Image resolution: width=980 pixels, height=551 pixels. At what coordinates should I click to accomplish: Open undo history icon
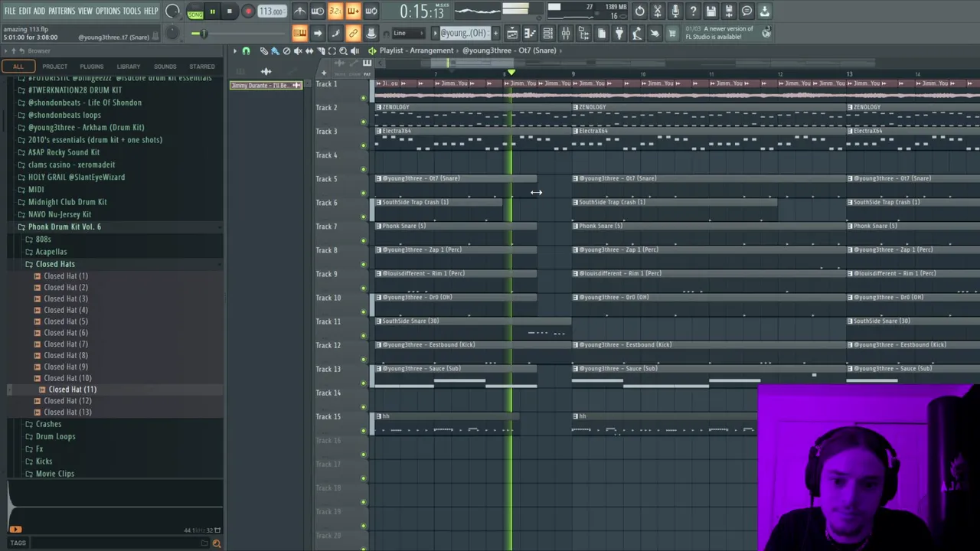point(639,11)
